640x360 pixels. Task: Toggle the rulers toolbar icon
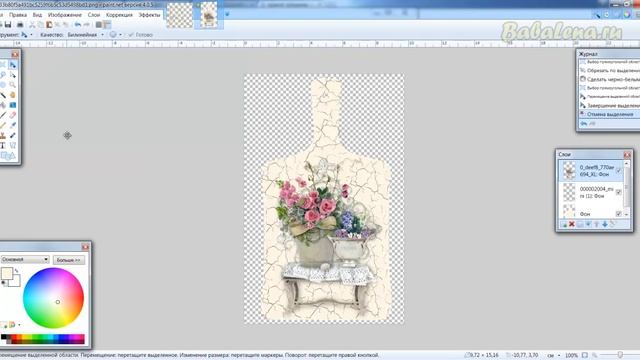[107, 25]
